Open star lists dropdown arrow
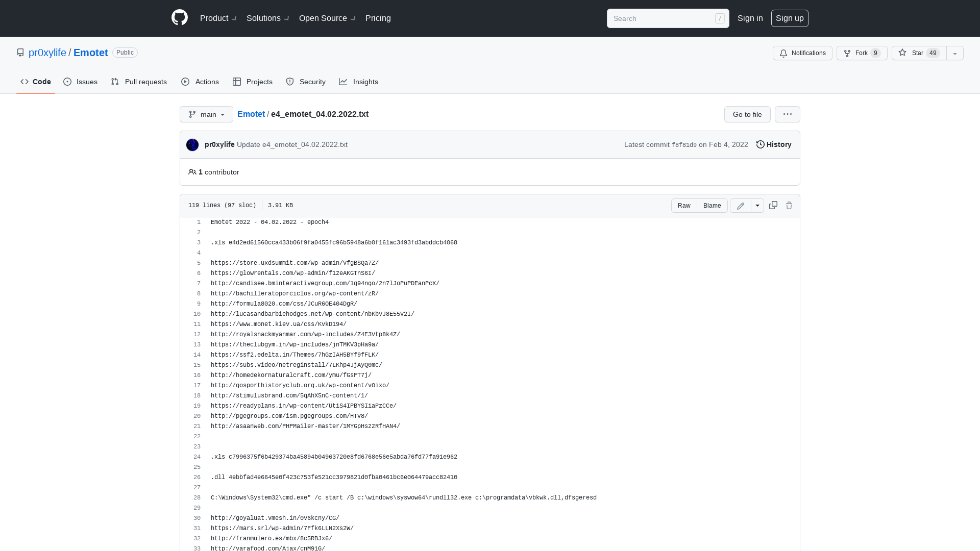 (955, 53)
